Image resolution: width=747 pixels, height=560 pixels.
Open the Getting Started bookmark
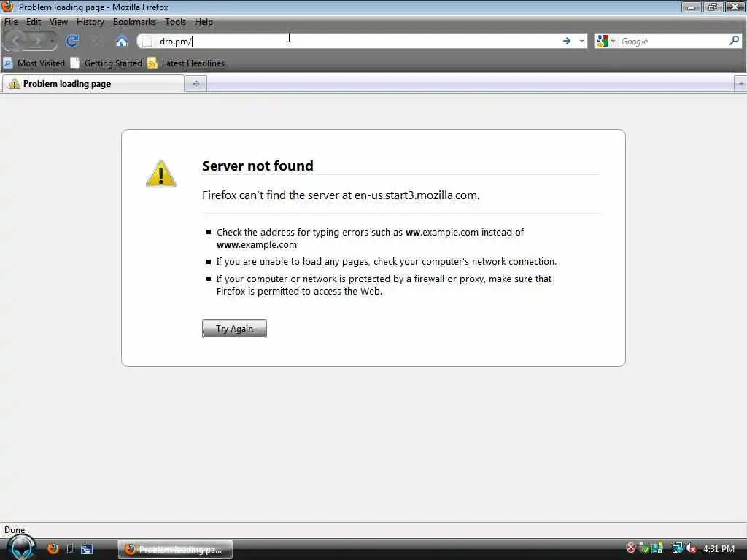(x=107, y=63)
